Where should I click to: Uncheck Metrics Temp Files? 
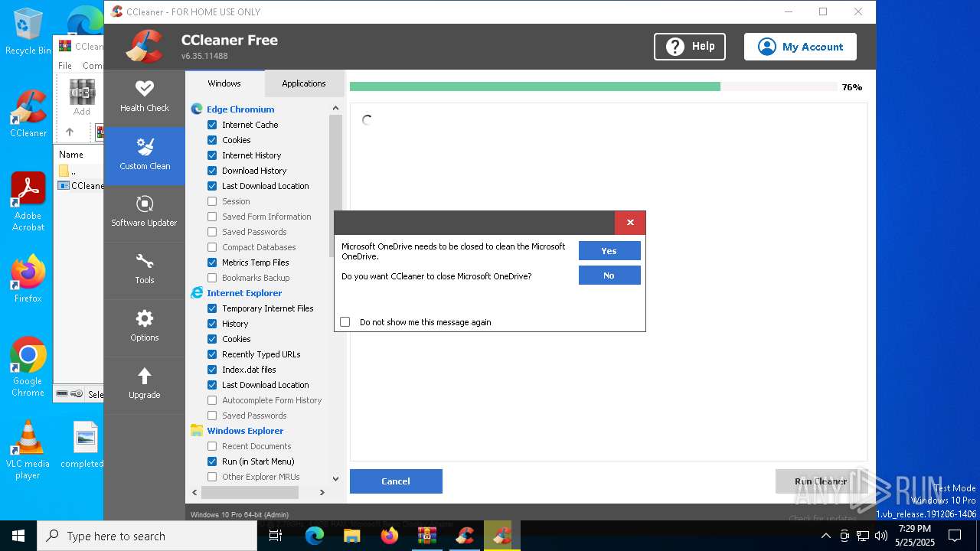pyautogui.click(x=212, y=262)
